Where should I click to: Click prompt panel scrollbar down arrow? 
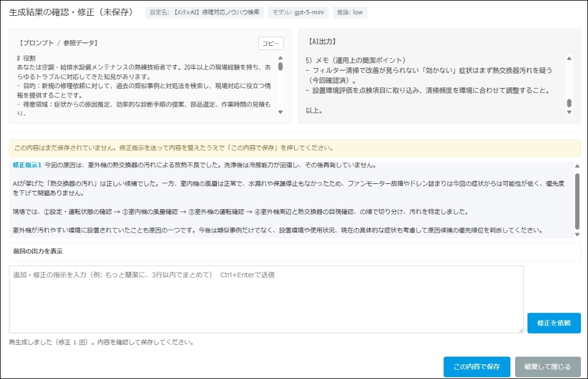(280, 112)
